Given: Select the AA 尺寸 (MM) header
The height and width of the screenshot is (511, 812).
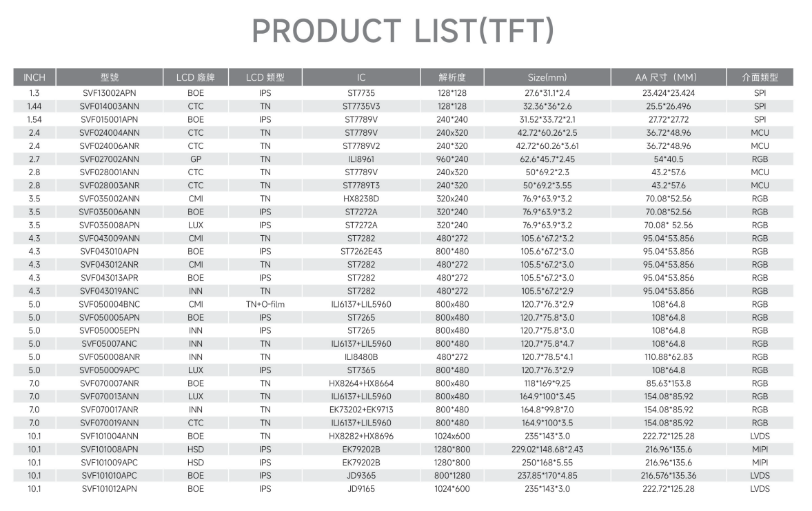Looking at the screenshot, I should point(669,77).
